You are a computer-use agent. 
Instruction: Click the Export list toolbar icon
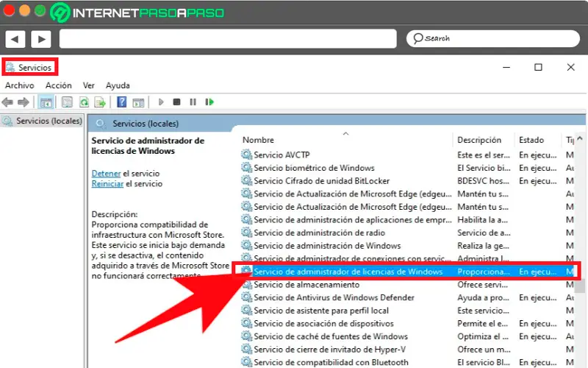[x=100, y=102]
